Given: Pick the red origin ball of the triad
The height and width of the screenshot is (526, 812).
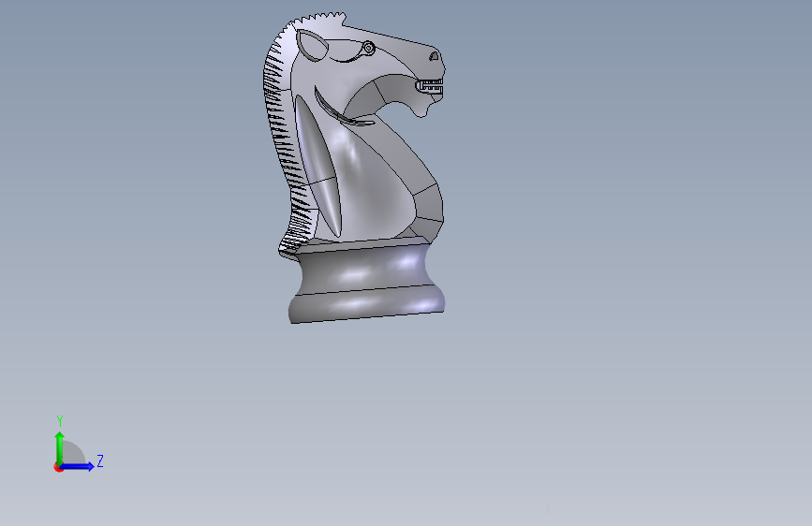Looking at the screenshot, I should click(x=58, y=467).
